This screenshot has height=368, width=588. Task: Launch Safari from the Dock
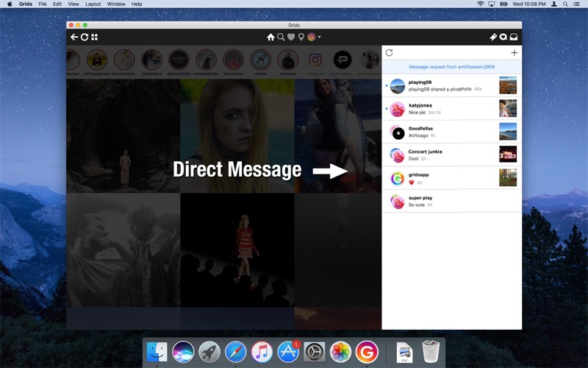pos(235,353)
